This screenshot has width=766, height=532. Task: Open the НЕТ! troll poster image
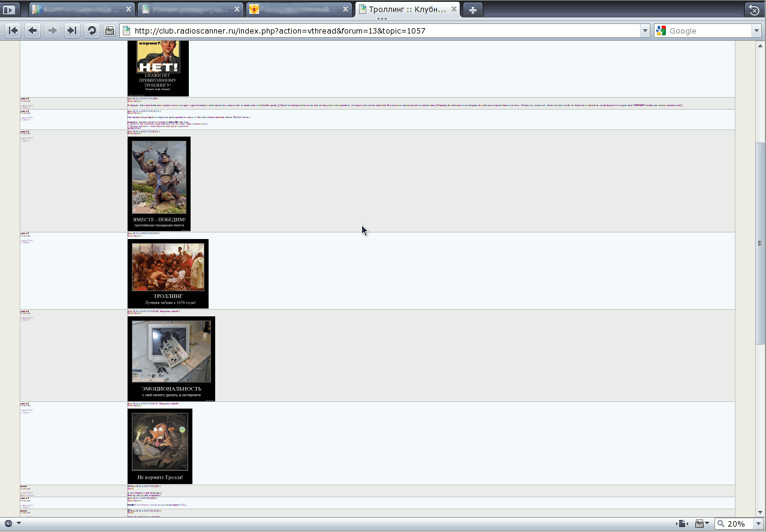pyautogui.click(x=158, y=68)
